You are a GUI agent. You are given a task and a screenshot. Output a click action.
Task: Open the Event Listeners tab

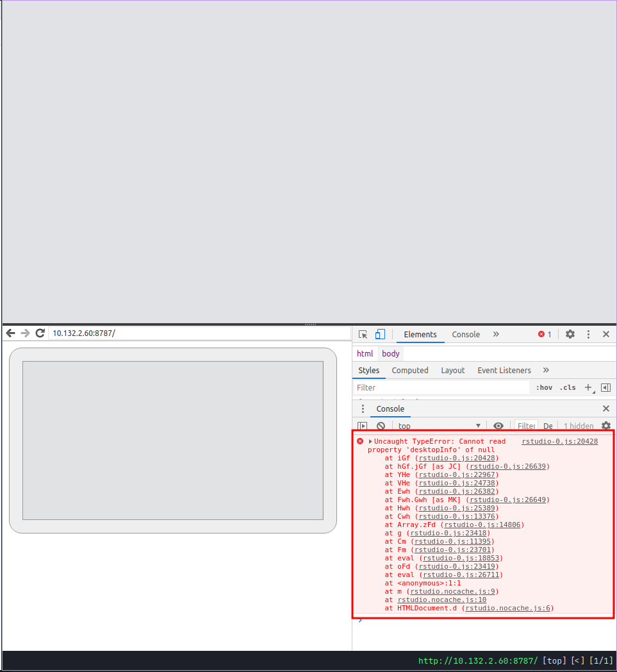pyautogui.click(x=504, y=370)
